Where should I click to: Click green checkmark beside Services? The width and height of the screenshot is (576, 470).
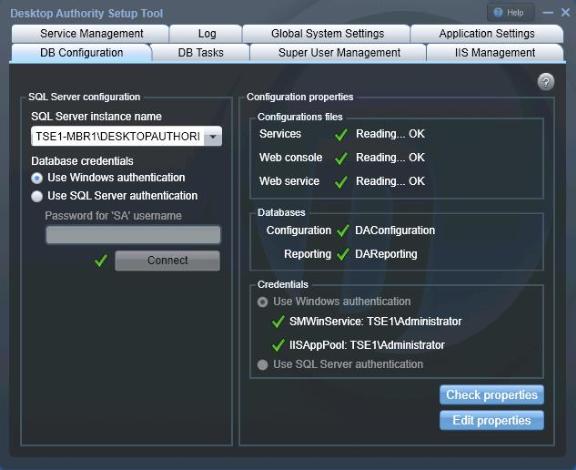pyautogui.click(x=341, y=134)
